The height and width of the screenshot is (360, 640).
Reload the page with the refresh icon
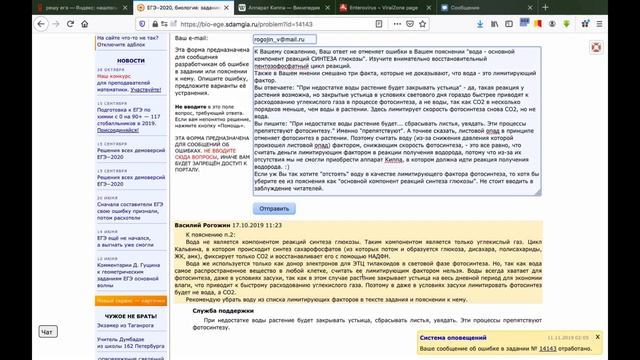click(70, 24)
